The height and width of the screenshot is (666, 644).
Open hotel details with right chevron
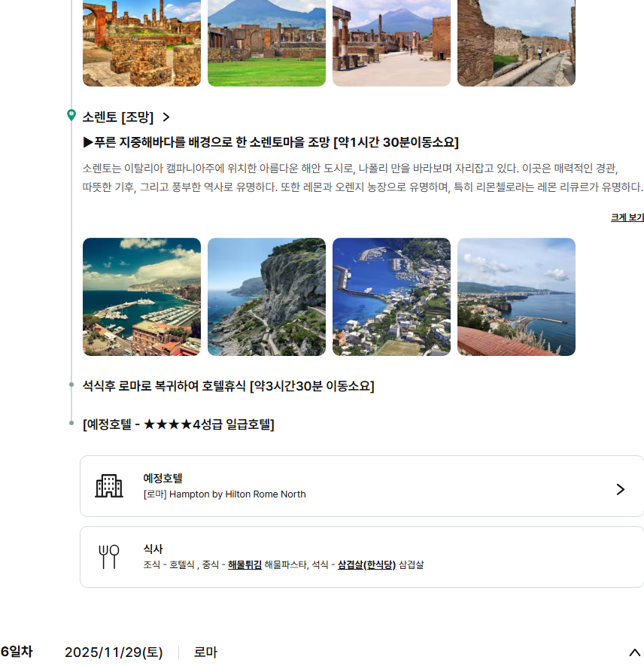point(620,489)
